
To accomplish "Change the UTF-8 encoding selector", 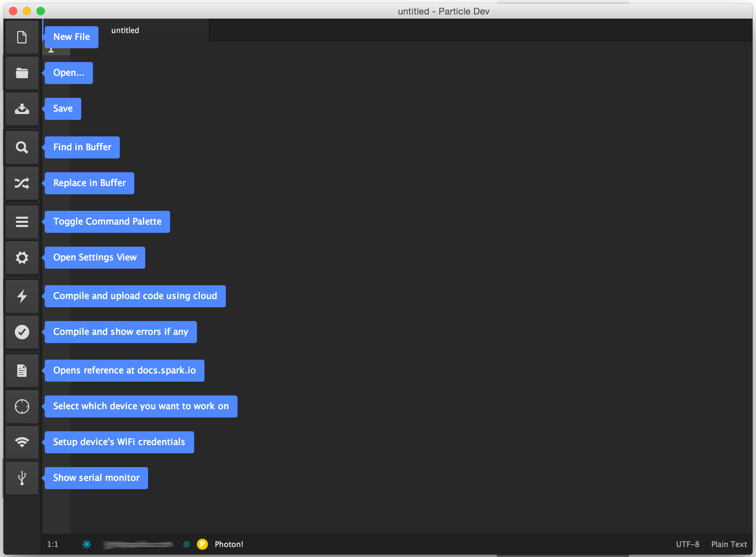I will [x=687, y=544].
